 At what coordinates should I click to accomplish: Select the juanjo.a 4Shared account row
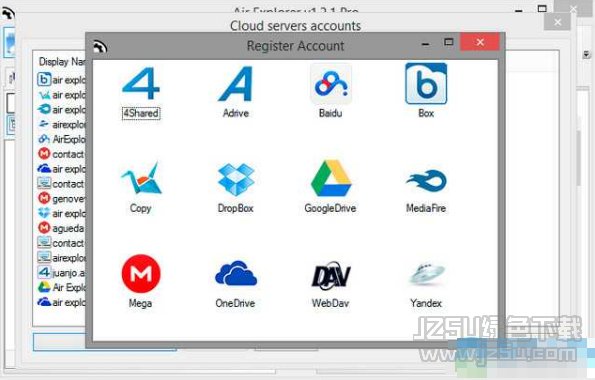(61, 273)
